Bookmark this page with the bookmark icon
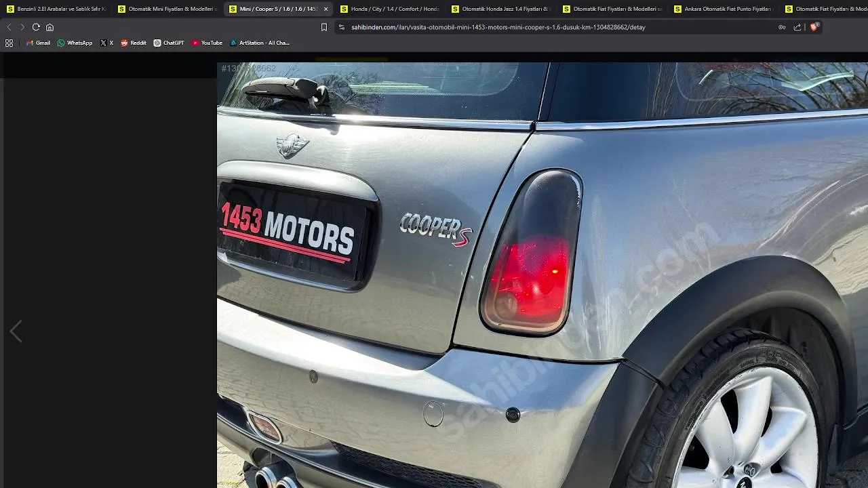The width and height of the screenshot is (868, 488). pos(324,27)
